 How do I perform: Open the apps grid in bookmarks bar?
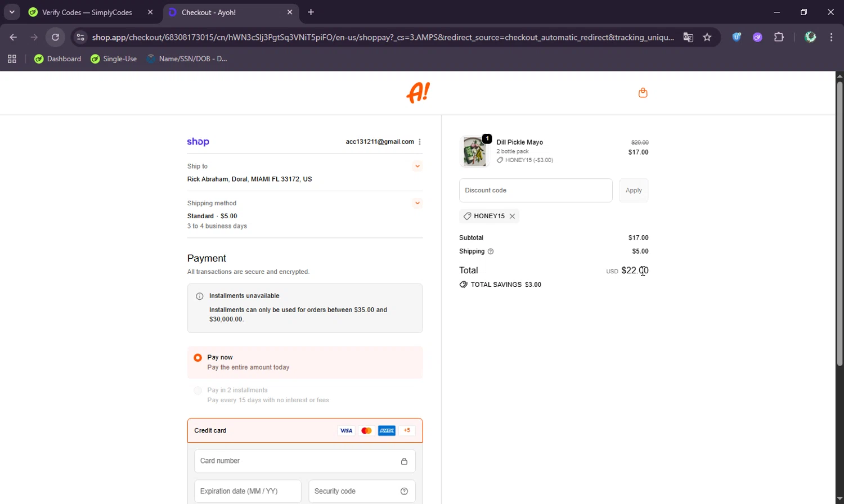click(12, 58)
